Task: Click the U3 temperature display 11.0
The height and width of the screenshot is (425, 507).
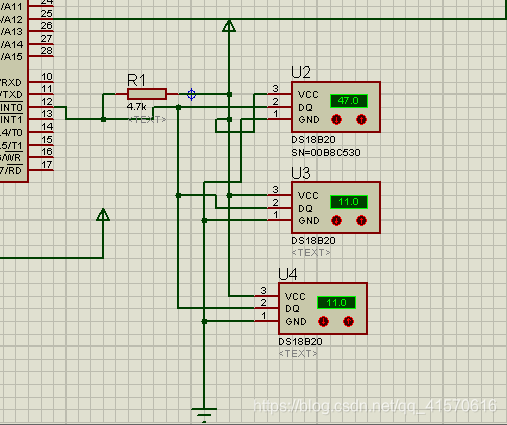Action: pos(349,202)
